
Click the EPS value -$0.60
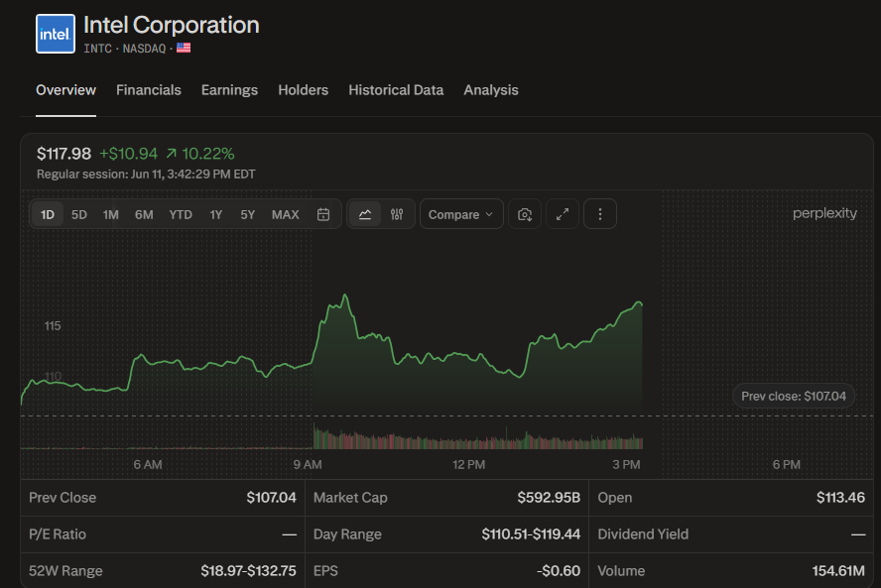(x=558, y=571)
